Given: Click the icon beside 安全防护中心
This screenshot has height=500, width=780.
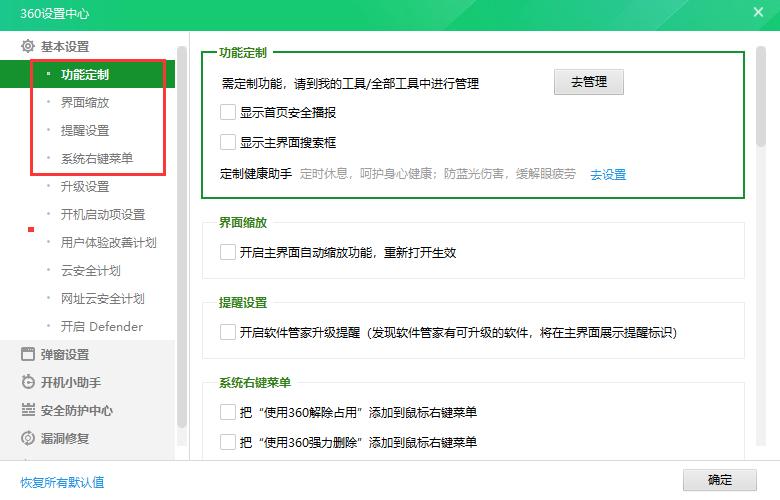Looking at the screenshot, I should (28, 410).
